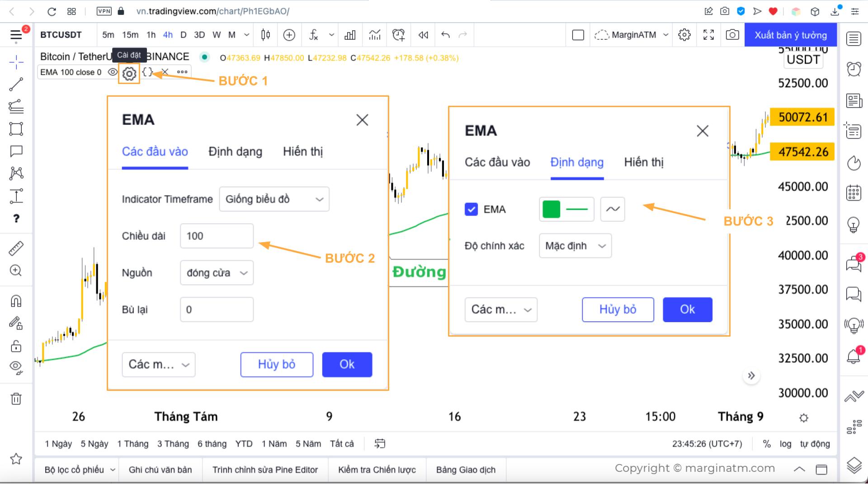This screenshot has height=488, width=868.
Task: Select the magnet/snap tool icon
Action: (16, 301)
